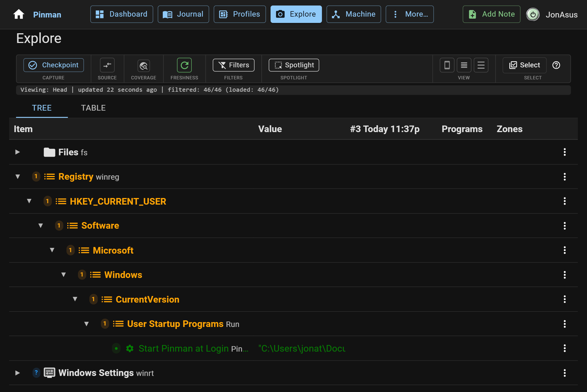Collapse the Windows node
Image resolution: width=587 pixels, height=392 pixels.
63,275
